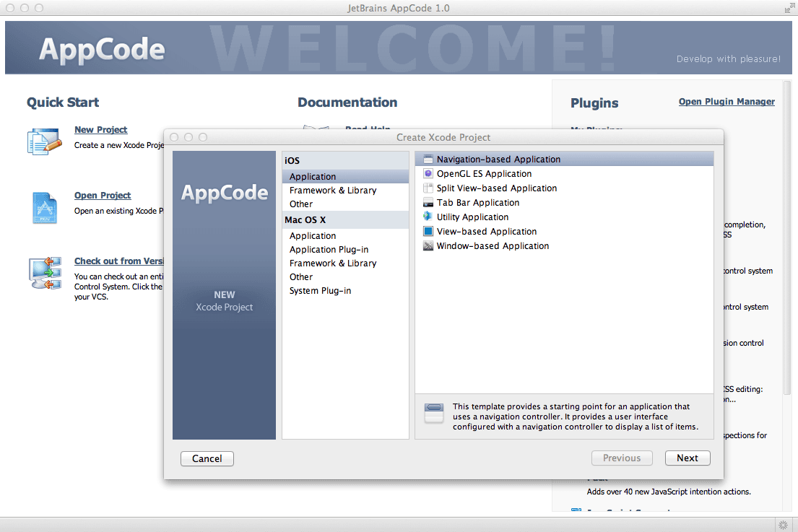The height and width of the screenshot is (532, 798).
Task: Select Other under the iOS category
Action: 346,204
